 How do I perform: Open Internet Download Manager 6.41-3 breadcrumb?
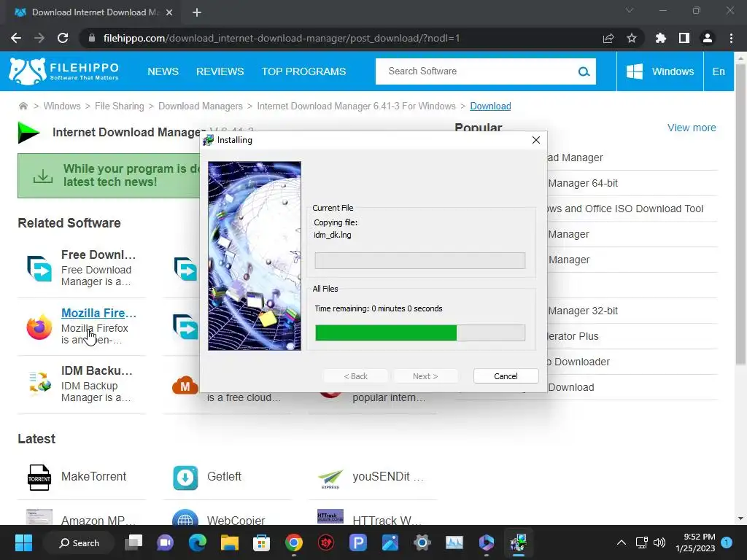click(356, 106)
